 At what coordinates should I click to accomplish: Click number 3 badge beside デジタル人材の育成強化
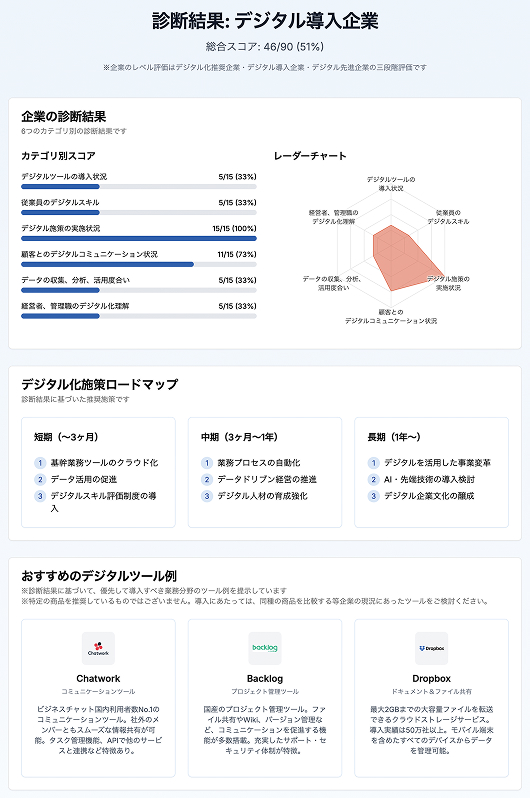coord(206,496)
